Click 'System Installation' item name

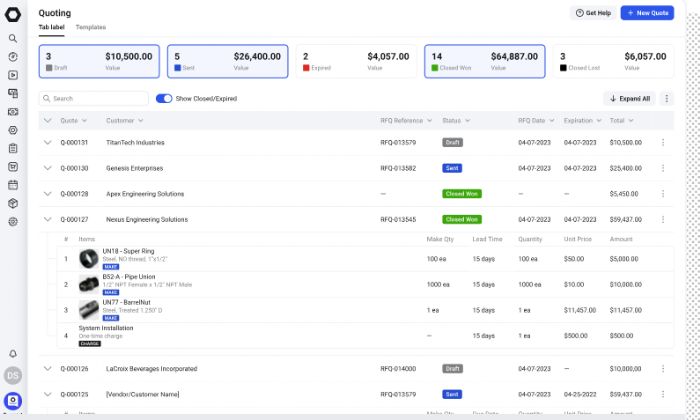pos(106,328)
